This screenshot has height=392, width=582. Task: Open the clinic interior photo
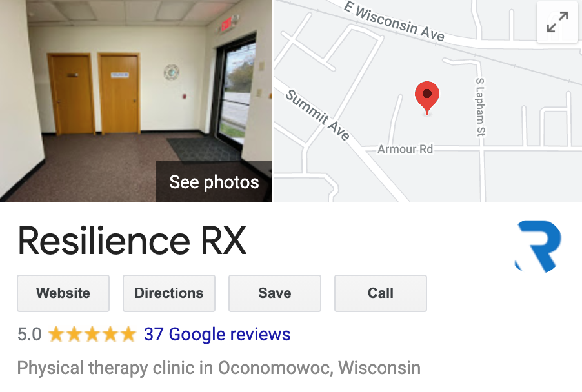coord(136,101)
